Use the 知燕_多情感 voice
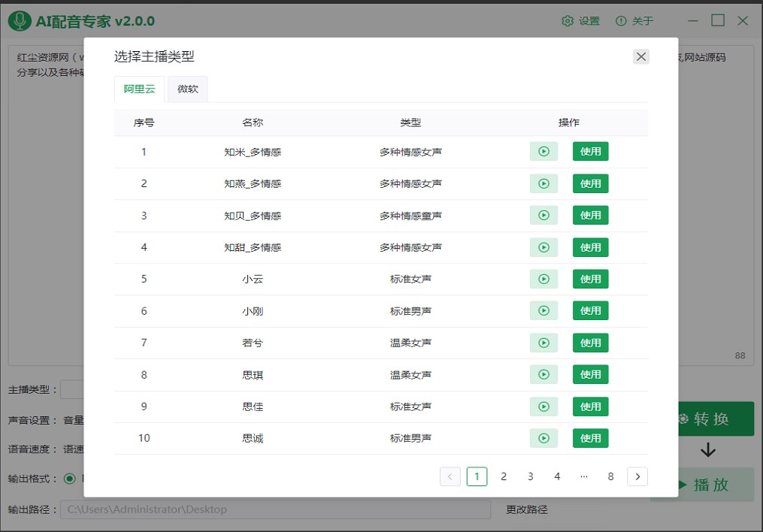 pyautogui.click(x=590, y=184)
